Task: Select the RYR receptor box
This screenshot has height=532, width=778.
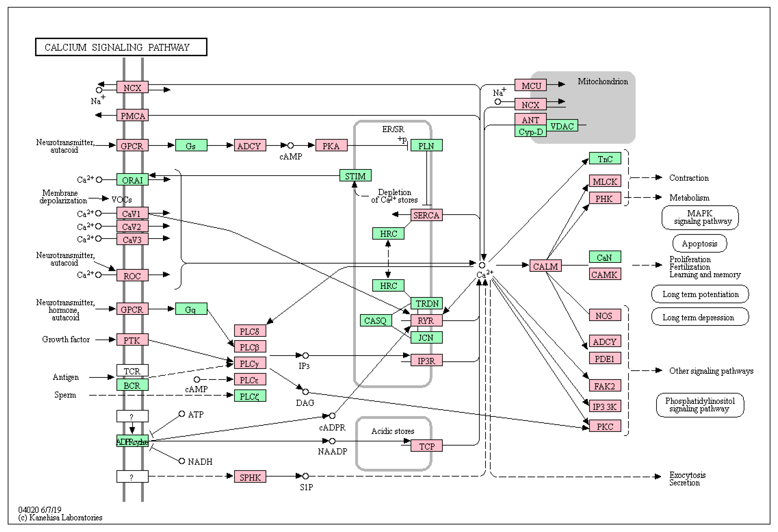Action: [426, 320]
